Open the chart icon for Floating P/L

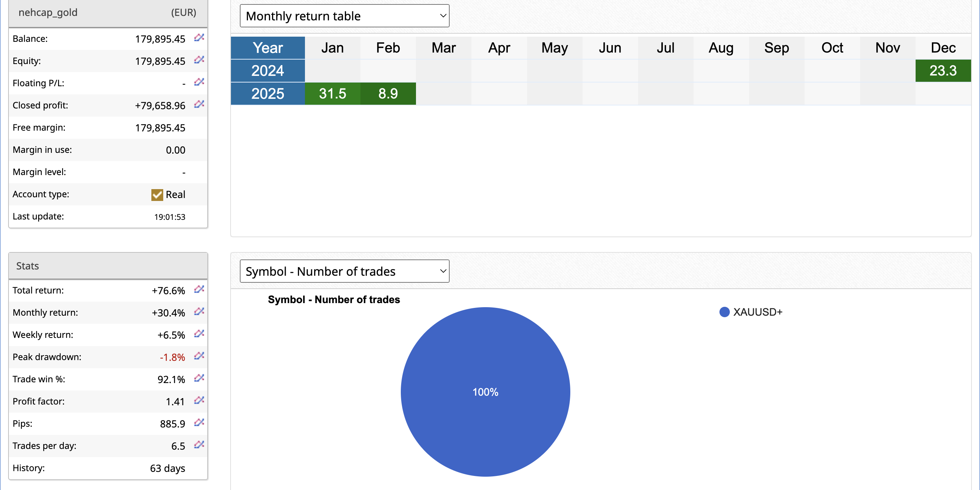199,82
